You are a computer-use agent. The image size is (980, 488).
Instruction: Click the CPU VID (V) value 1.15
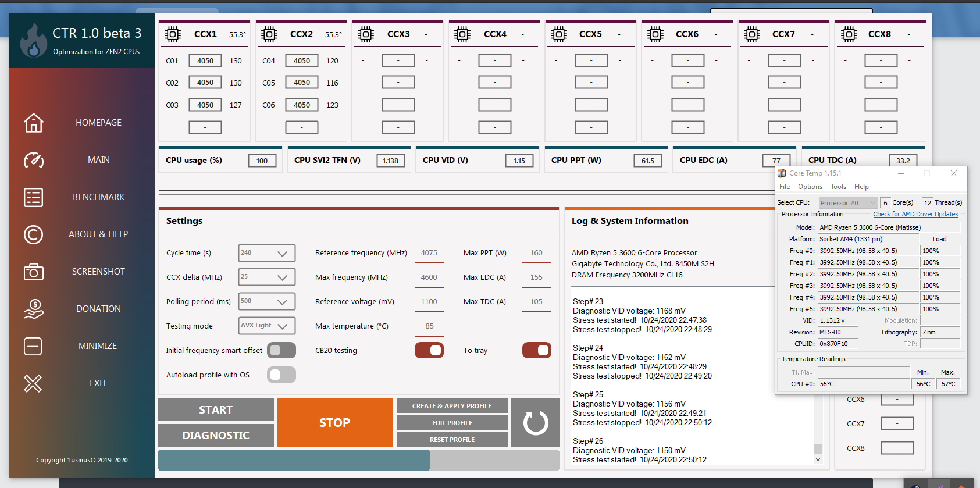click(x=519, y=161)
